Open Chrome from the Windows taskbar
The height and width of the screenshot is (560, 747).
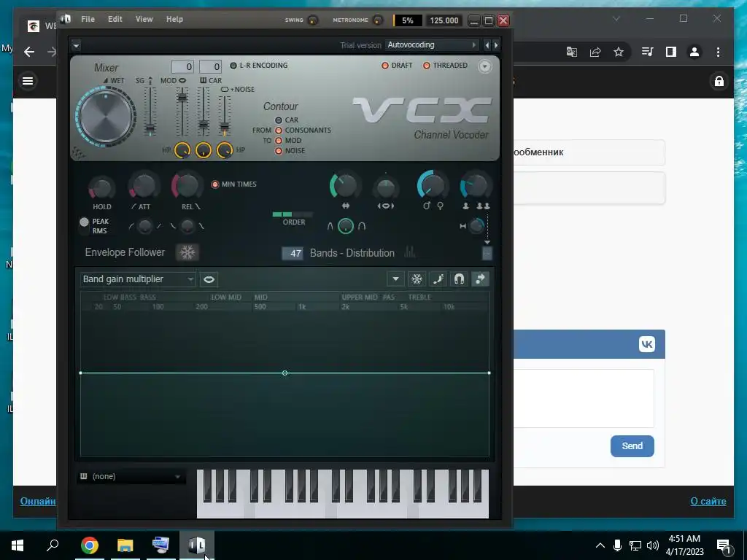coord(89,545)
